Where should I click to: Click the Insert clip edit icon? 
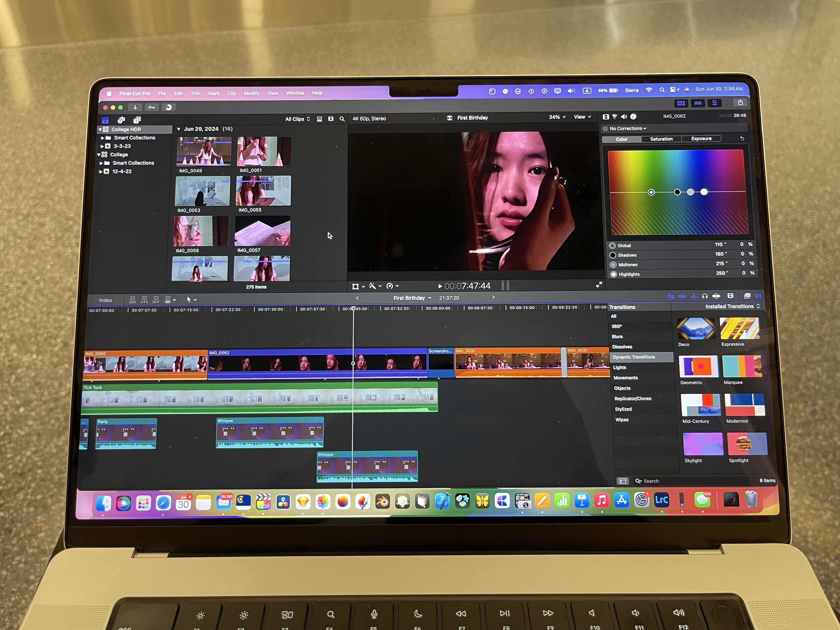click(144, 300)
